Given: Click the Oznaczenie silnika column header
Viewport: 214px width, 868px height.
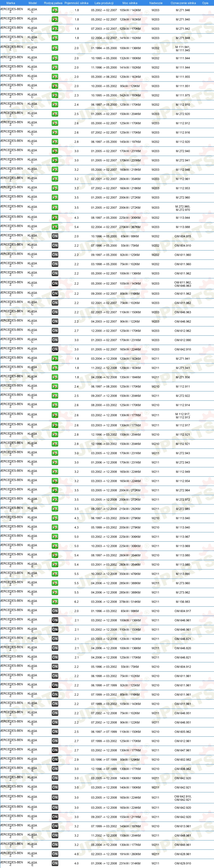Looking at the screenshot, I should coord(183,3).
